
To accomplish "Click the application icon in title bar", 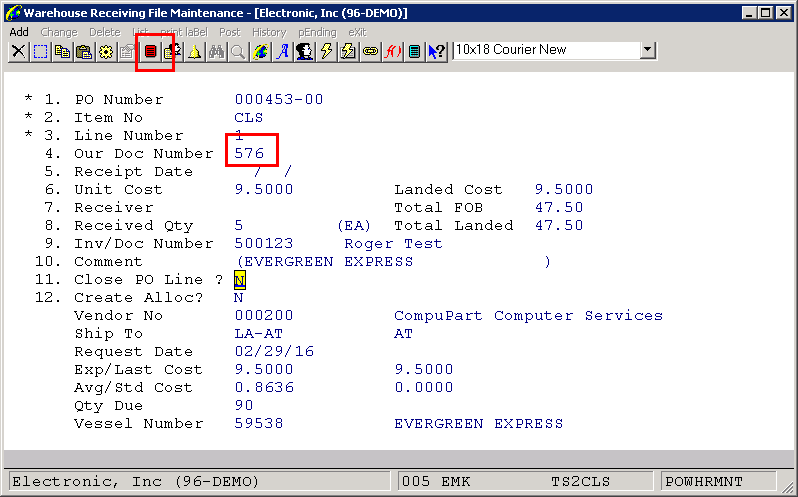I will click(13, 13).
